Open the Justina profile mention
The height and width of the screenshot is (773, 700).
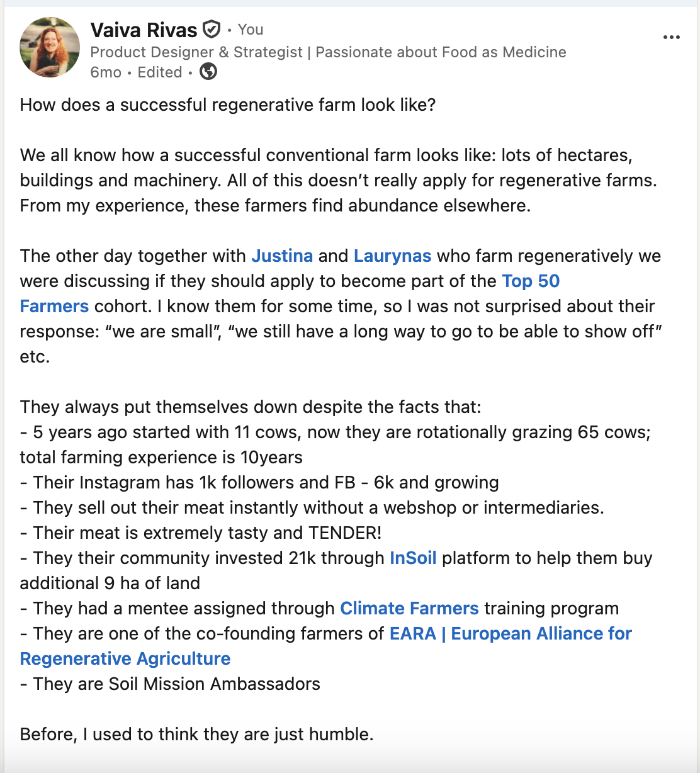point(282,256)
